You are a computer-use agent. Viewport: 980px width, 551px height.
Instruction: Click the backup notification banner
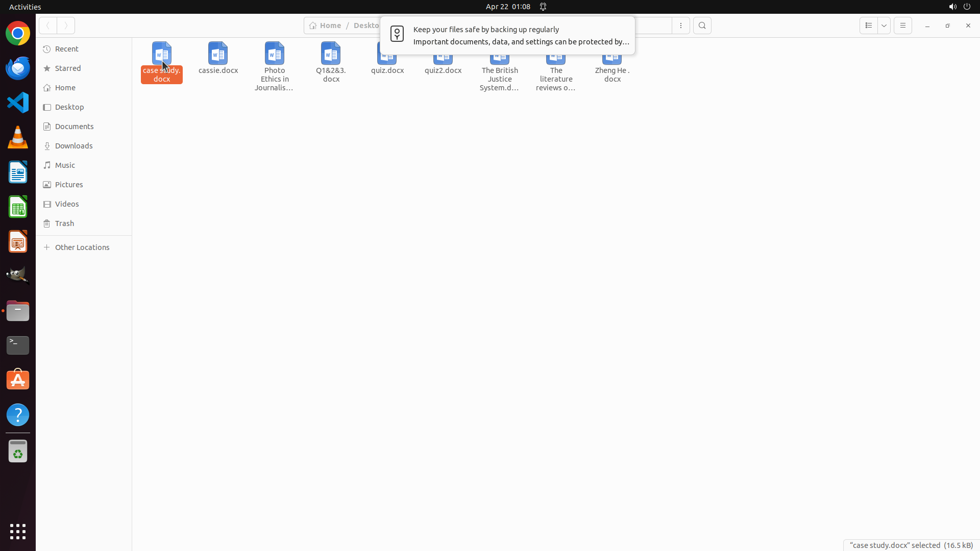(507, 36)
